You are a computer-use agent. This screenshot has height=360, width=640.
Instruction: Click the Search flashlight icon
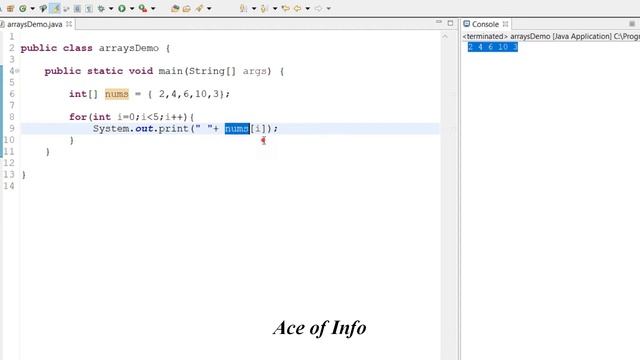point(199,8)
